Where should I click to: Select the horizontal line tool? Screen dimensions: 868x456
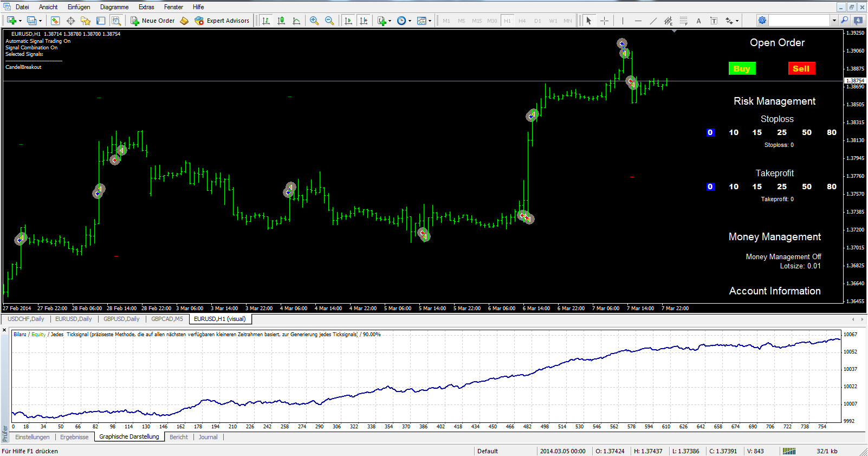point(638,21)
